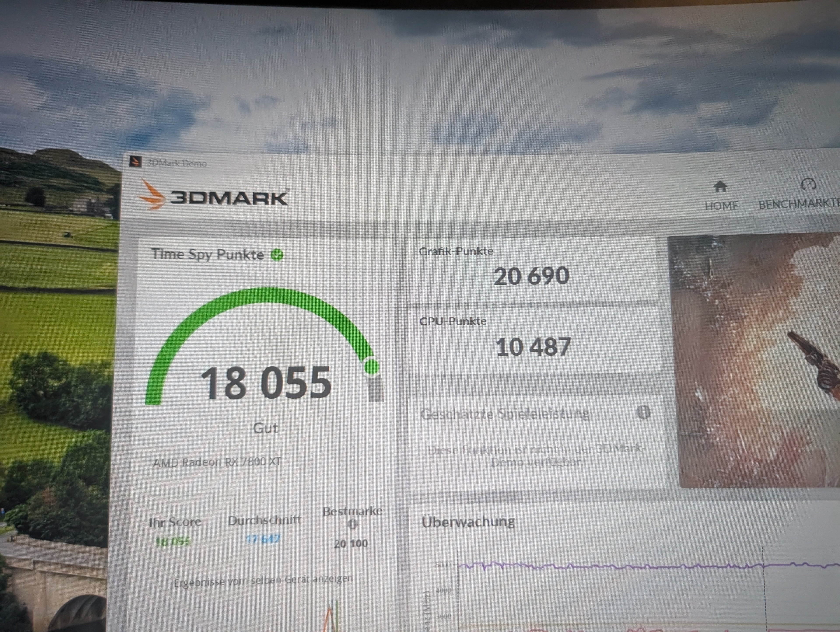The height and width of the screenshot is (632, 840).
Task: Click the Durchschnitt value 17 647
Action: click(263, 539)
